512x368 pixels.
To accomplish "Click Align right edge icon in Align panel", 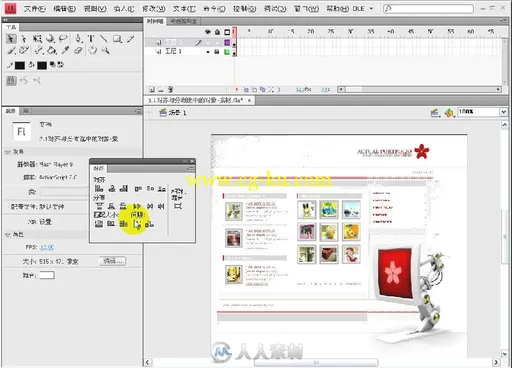I will click(124, 189).
